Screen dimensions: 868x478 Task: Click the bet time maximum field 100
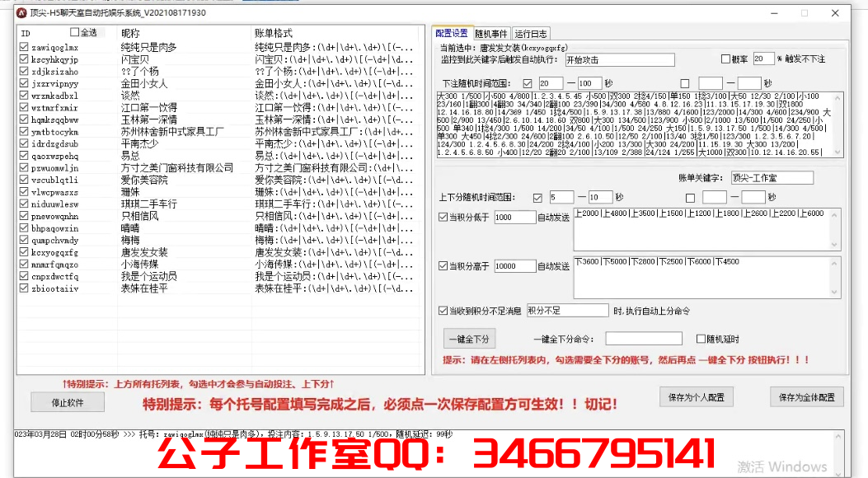point(589,83)
